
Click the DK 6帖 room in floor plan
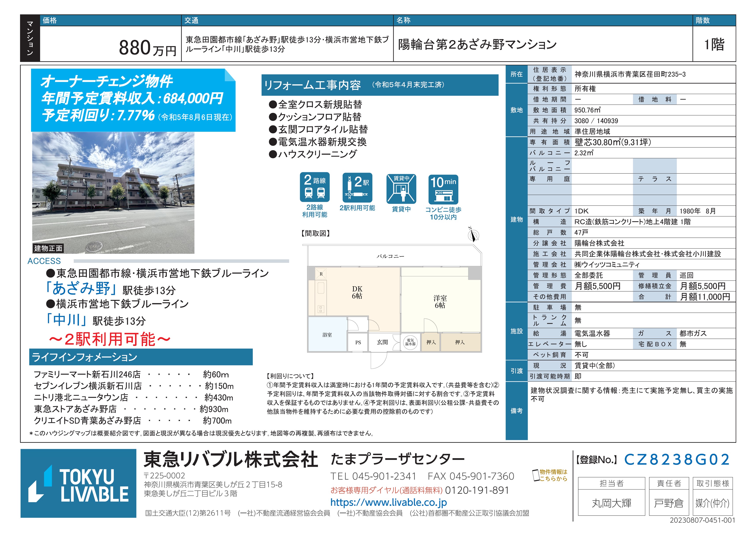pos(357,292)
